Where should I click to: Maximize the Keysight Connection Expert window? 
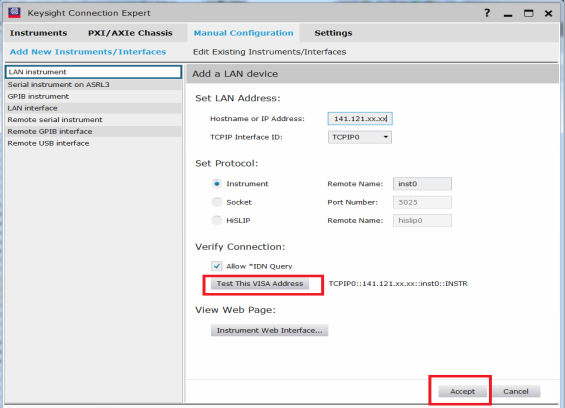click(529, 14)
